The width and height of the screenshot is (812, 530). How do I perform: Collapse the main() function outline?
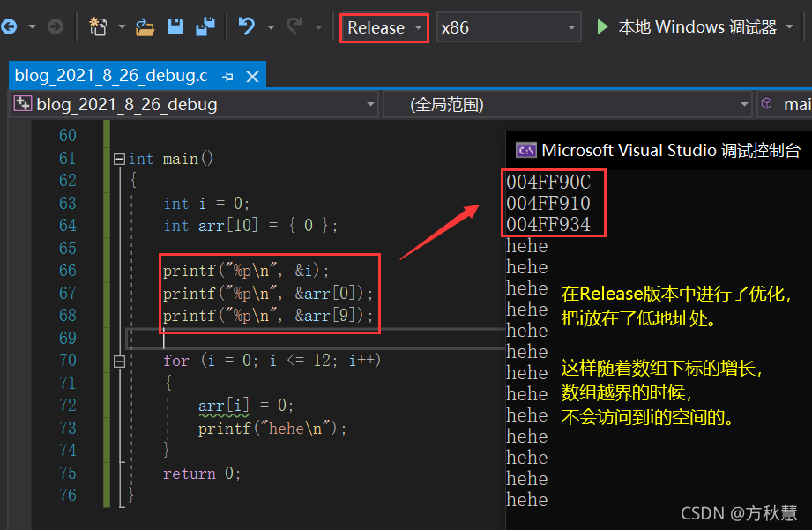(x=119, y=159)
